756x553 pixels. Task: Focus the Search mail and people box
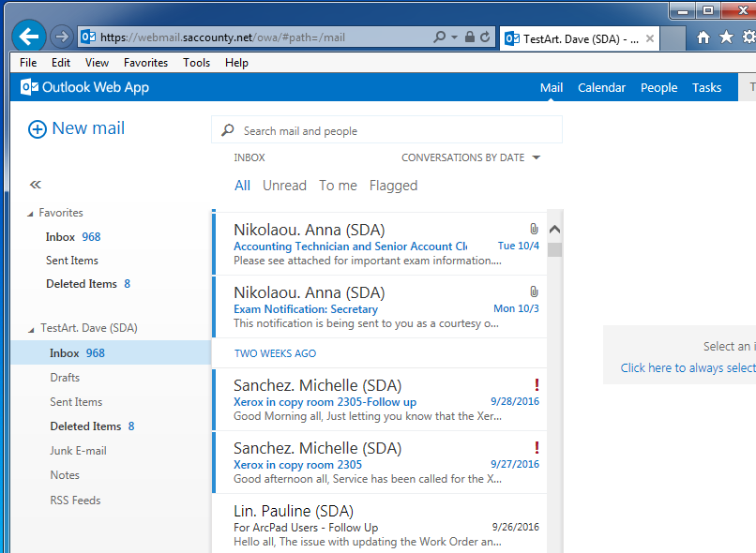(386, 129)
